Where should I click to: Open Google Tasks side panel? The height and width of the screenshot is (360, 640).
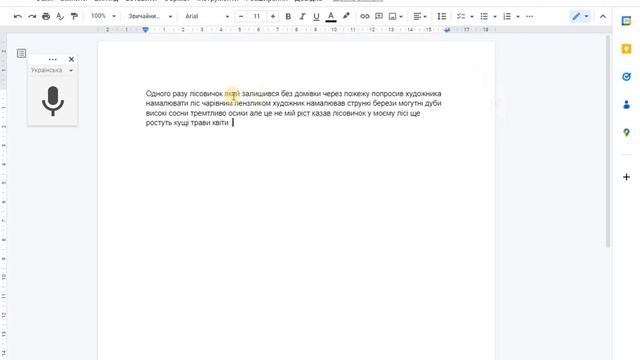pos(626,77)
